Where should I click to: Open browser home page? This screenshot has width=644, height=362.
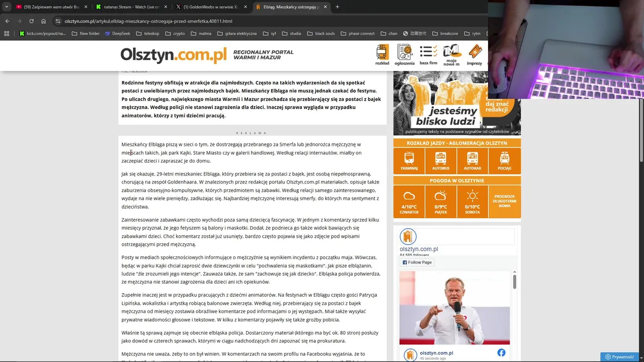point(43,21)
